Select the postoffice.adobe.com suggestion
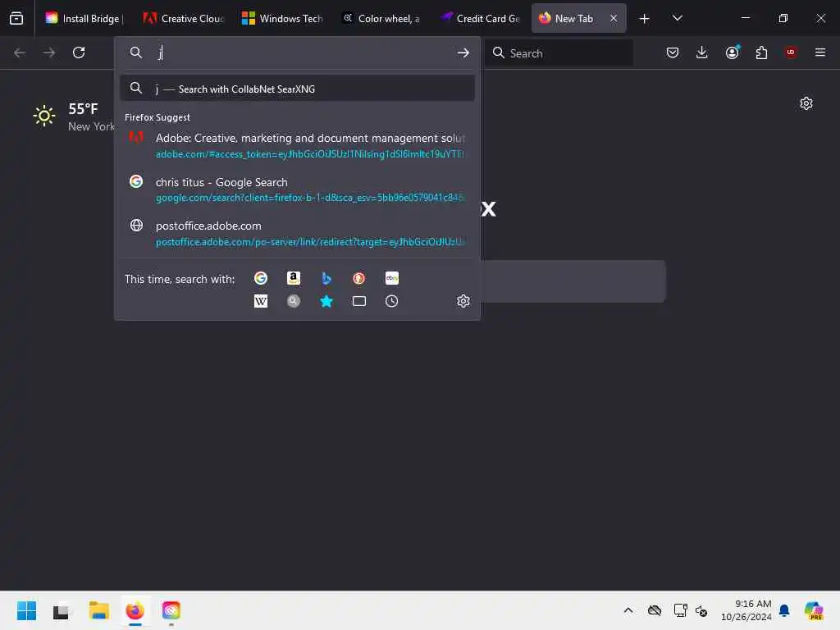The height and width of the screenshot is (630, 840). (297, 233)
